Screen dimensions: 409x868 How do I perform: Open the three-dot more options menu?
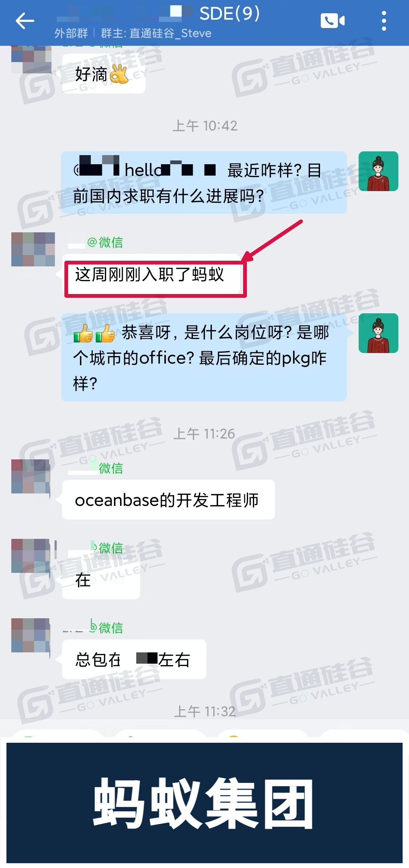click(x=384, y=21)
